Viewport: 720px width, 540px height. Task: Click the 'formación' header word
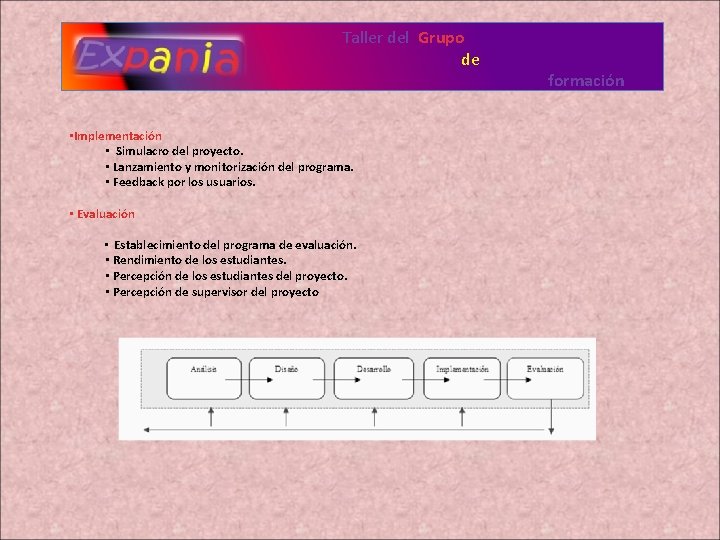[586, 81]
